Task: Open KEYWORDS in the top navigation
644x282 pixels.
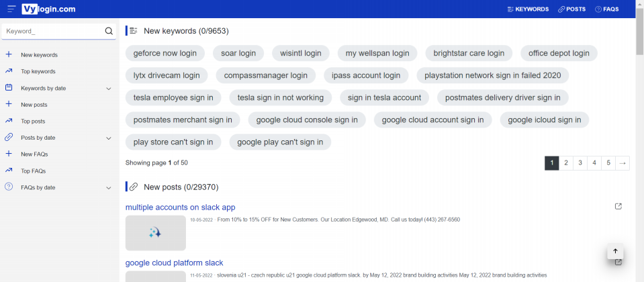Action: tap(528, 9)
